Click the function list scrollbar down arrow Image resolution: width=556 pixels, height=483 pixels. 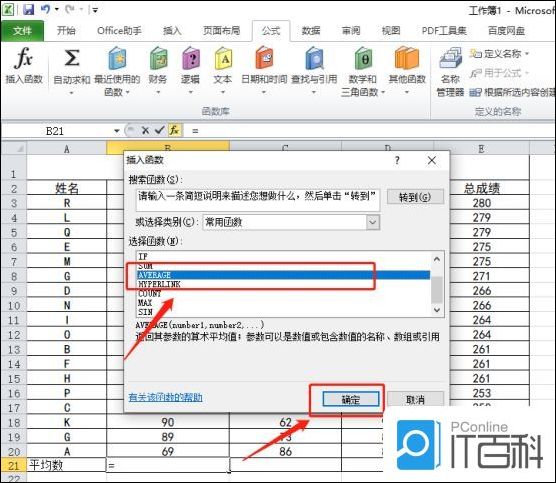click(x=437, y=310)
